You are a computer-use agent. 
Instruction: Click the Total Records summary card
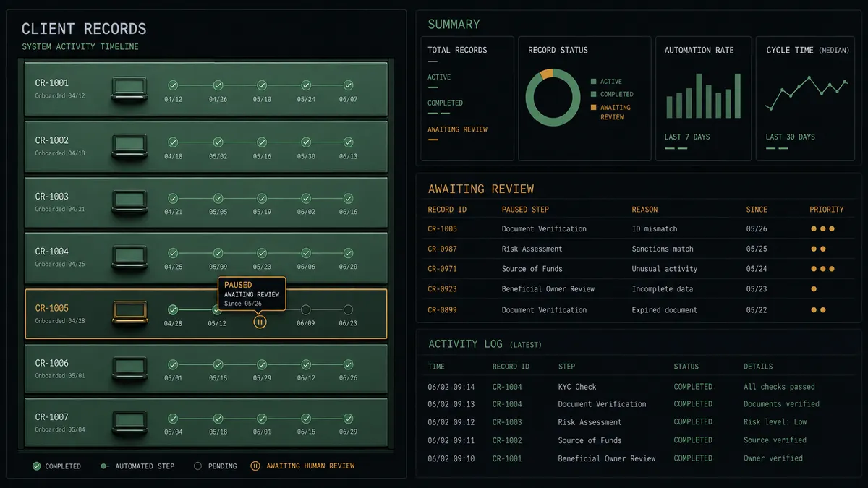coord(467,98)
